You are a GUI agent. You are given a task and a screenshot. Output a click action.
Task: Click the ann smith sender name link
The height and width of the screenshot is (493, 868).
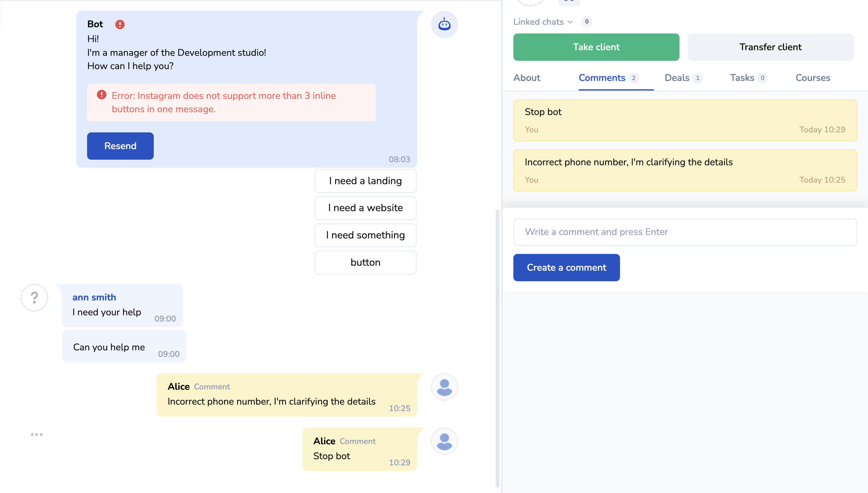[x=94, y=297]
